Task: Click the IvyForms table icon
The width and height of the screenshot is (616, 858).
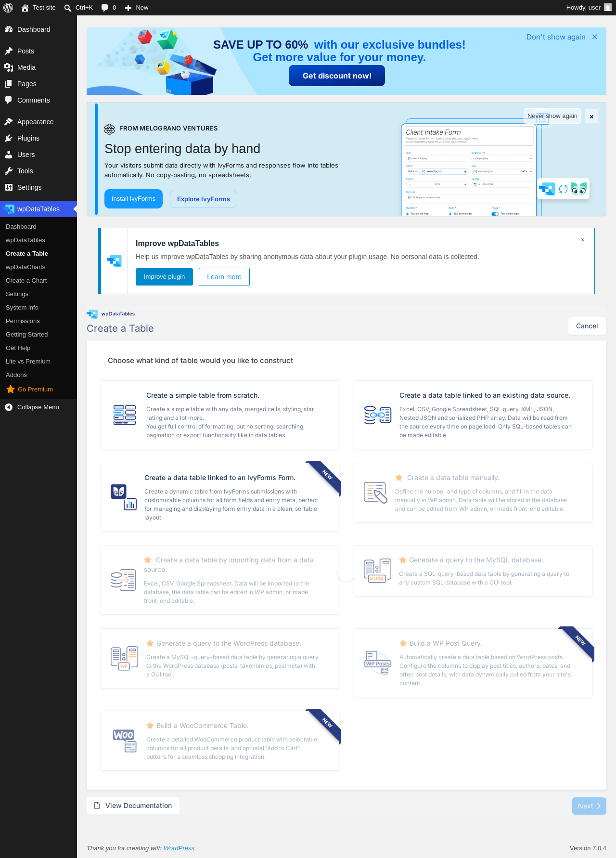Action: coord(124,497)
